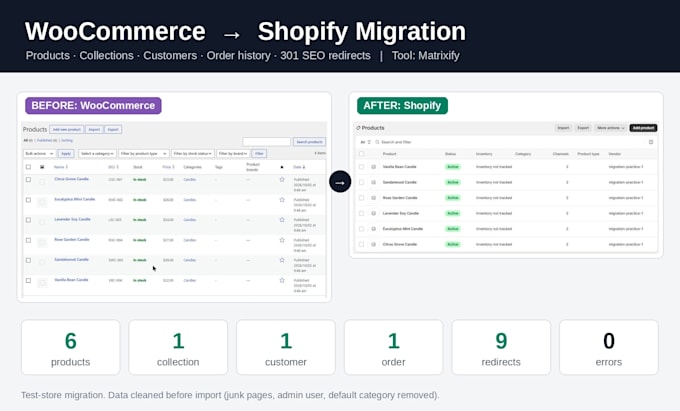Toggle the select-all checkbox in WooCommerce table
The height and width of the screenshot is (411, 680).
pos(28,167)
